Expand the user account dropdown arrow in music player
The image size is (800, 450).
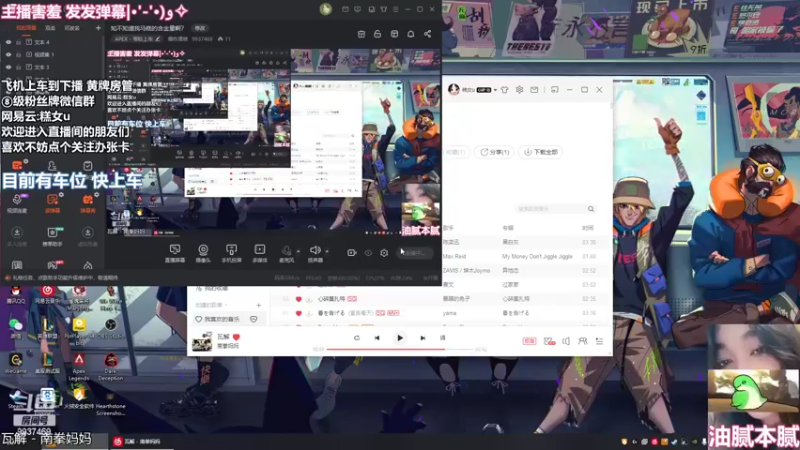(495, 90)
